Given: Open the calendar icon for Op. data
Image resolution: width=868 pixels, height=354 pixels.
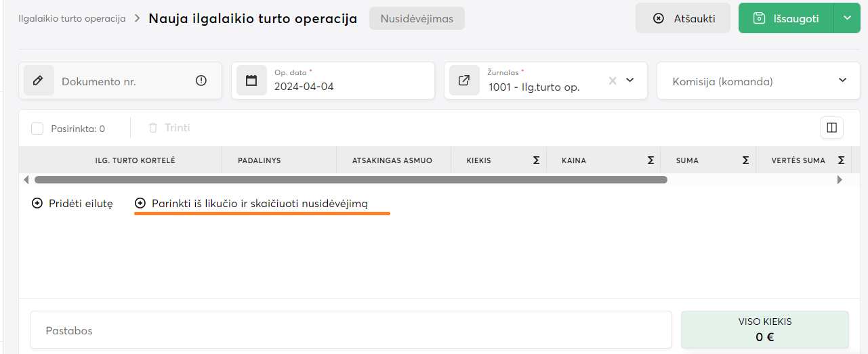Looking at the screenshot, I should tap(251, 81).
